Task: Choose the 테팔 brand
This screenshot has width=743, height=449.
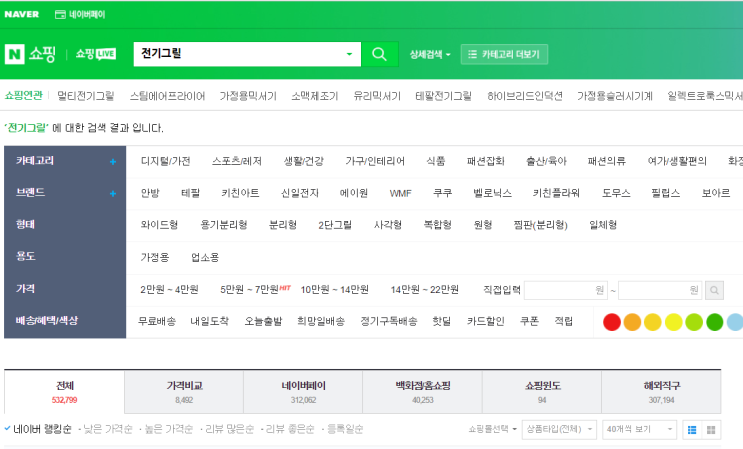Action: (x=190, y=193)
